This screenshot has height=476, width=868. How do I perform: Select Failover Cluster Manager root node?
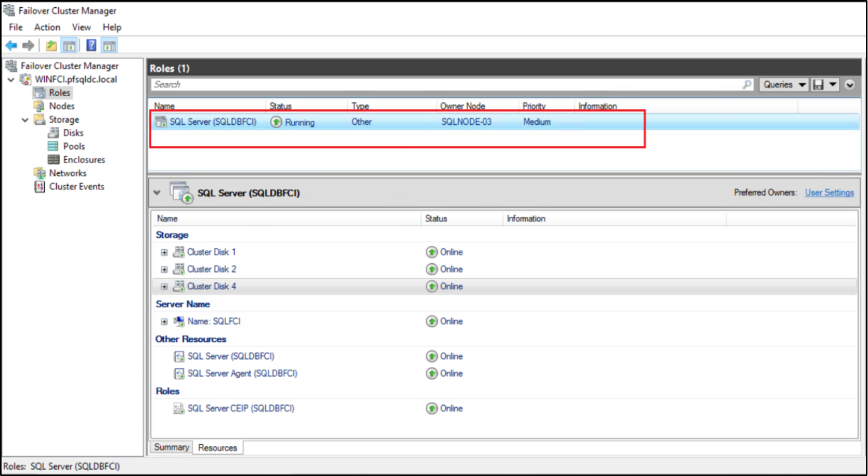click(x=70, y=66)
